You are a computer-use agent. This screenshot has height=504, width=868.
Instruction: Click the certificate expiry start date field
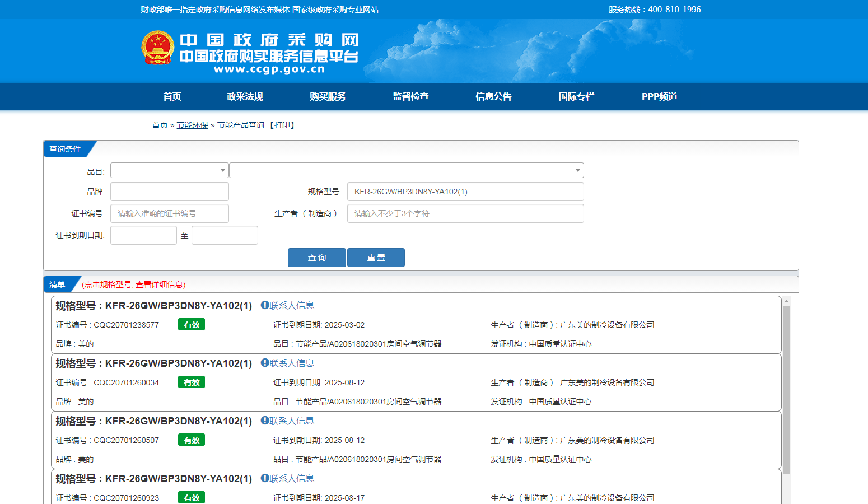143,235
